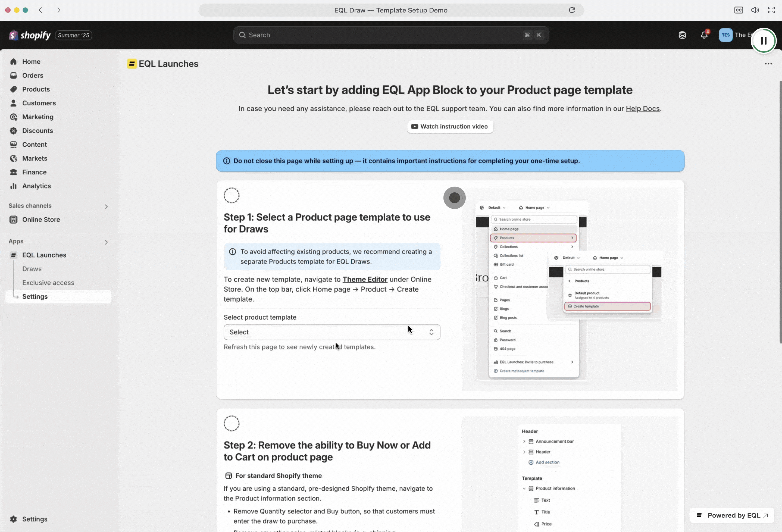Click the Watch instruction video button
The height and width of the screenshot is (532, 782).
[450, 127]
